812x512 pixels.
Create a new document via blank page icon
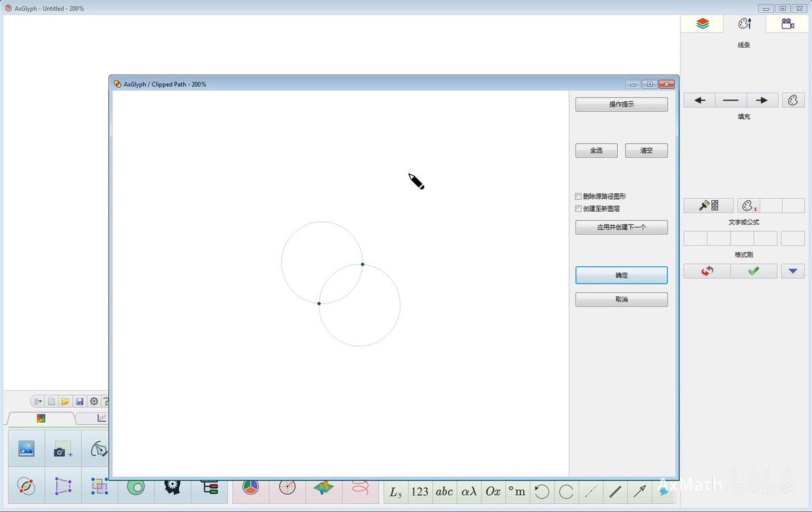pos(51,401)
